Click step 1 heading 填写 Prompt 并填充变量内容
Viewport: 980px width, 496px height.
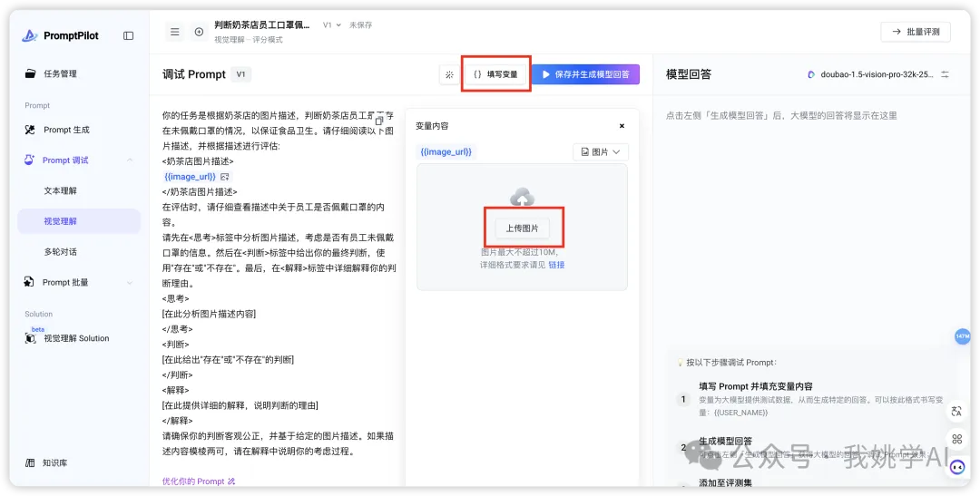pyautogui.click(x=756, y=386)
